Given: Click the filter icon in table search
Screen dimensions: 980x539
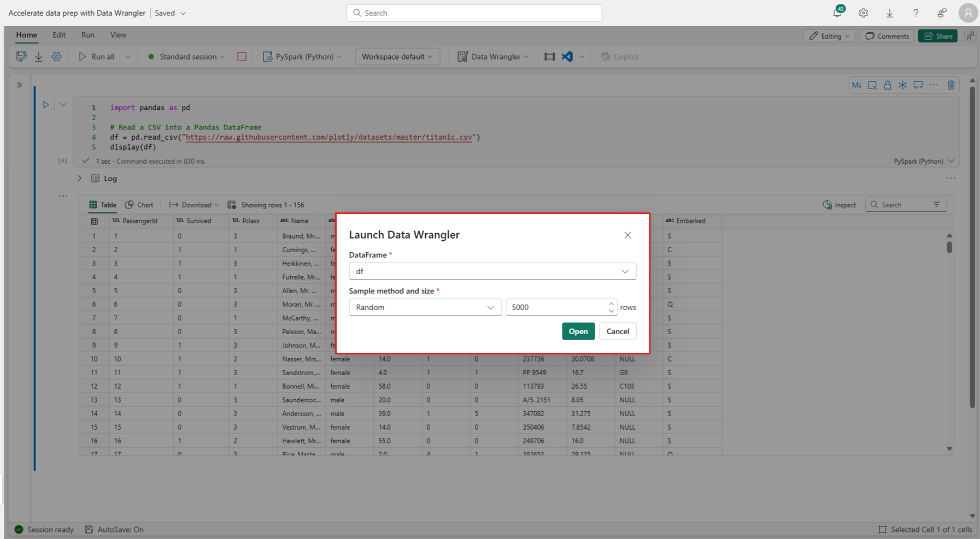Looking at the screenshot, I should click(937, 205).
